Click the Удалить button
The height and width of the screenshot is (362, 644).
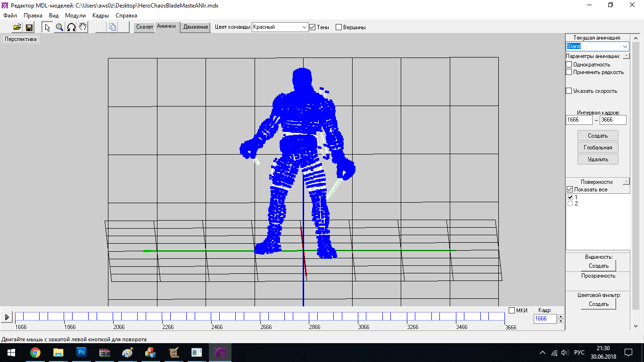click(x=598, y=159)
